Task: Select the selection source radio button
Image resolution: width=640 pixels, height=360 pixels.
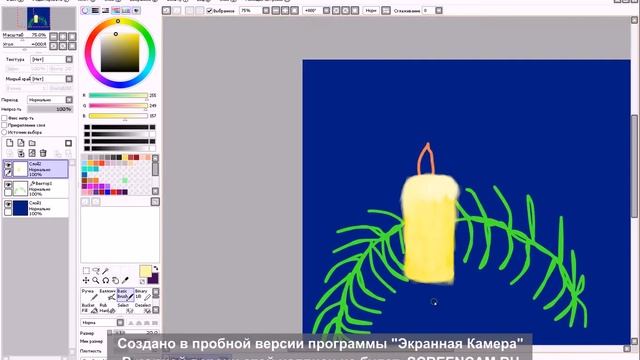Action: pyautogui.click(x=4, y=132)
